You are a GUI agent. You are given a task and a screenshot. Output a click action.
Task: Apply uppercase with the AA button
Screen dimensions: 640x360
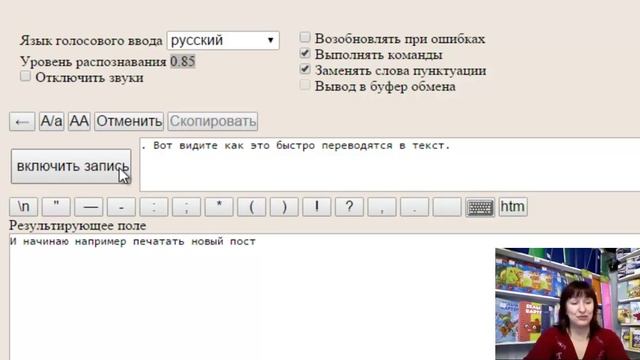tap(79, 122)
